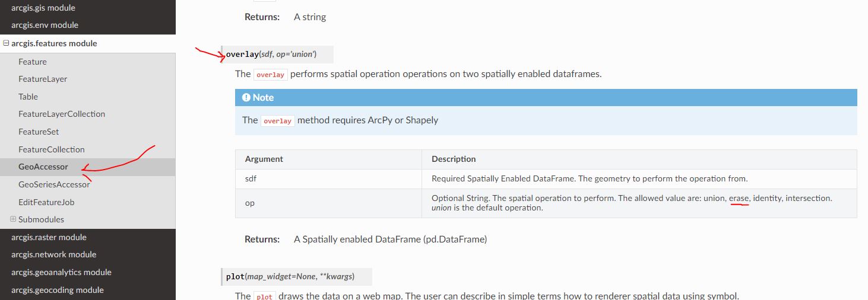The width and height of the screenshot is (868, 300).
Task: Click the overlay code inside the Note
Action: pos(277,120)
